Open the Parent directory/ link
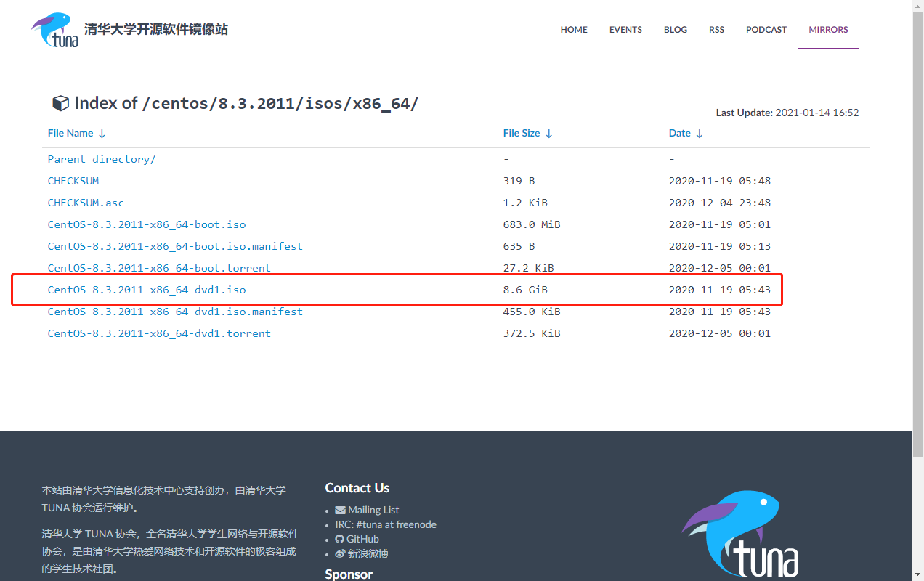The image size is (924, 581). click(102, 159)
